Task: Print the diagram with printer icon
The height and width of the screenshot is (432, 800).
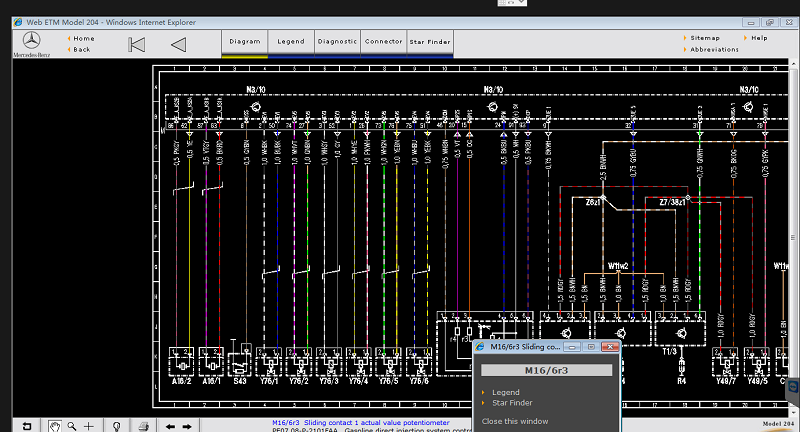Action: pos(144,426)
